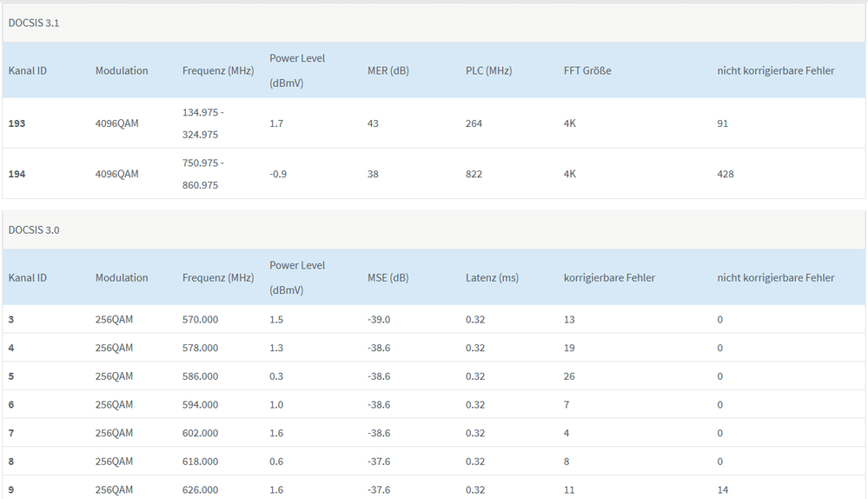Select channel ID 6 in the DOCSIS 3.0 table
The image size is (868, 499).
click(x=11, y=405)
